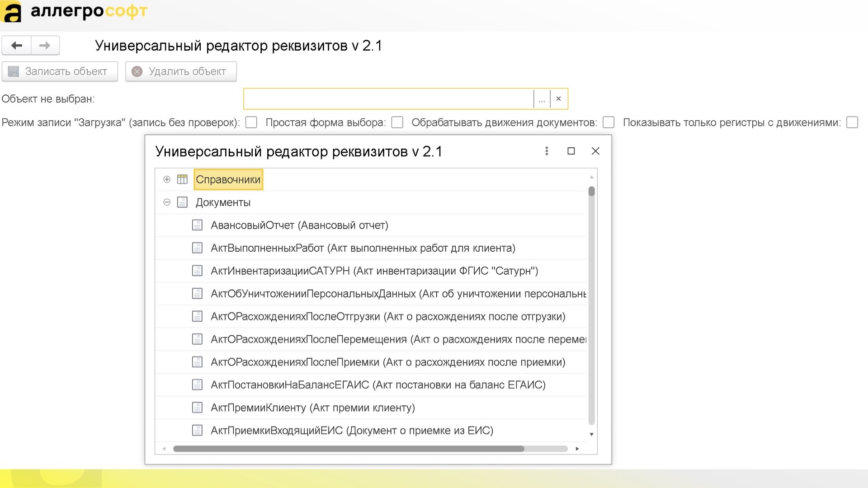Click the 'Удалить объект' button
This screenshot has width=868, height=488.
click(181, 71)
